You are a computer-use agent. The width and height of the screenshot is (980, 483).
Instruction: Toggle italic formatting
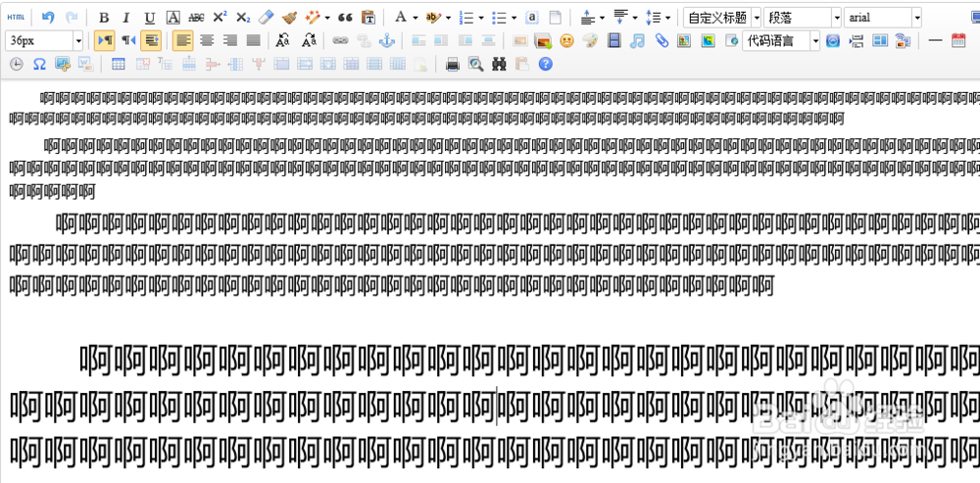tap(126, 18)
